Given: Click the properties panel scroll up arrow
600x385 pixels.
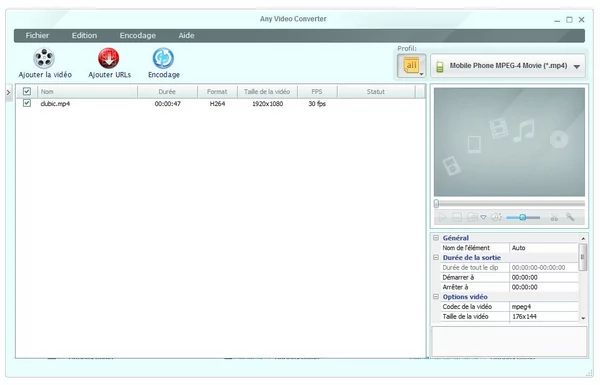Looking at the screenshot, I should [583, 238].
